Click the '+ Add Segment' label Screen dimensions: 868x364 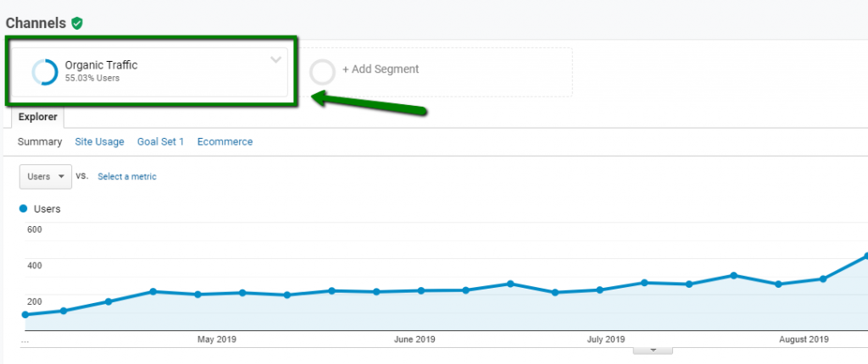point(380,69)
